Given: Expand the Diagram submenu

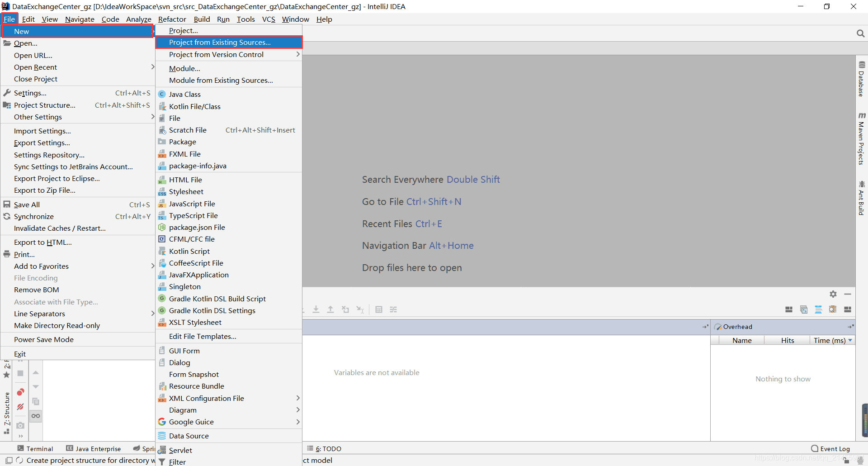Looking at the screenshot, I should coord(297,410).
